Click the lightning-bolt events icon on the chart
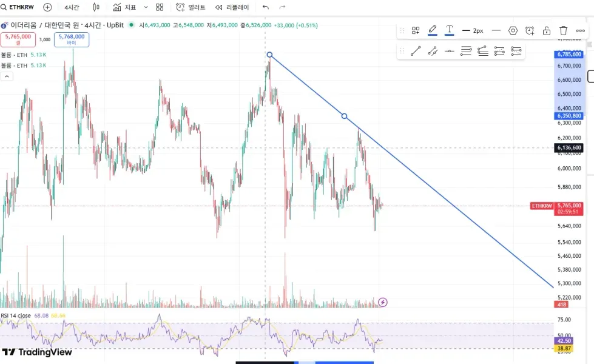This screenshot has height=364, width=594. tap(383, 302)
